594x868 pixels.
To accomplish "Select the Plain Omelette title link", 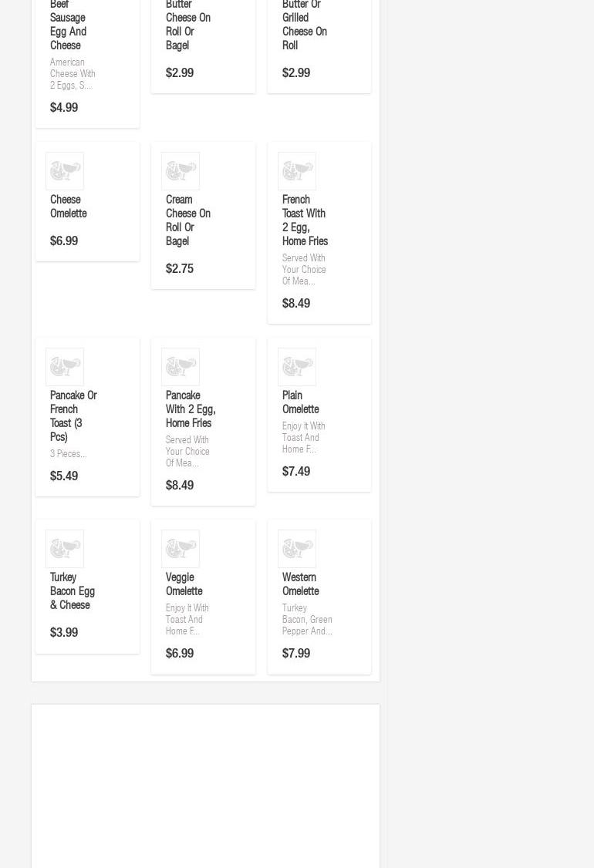I will [x=300, y=402].
